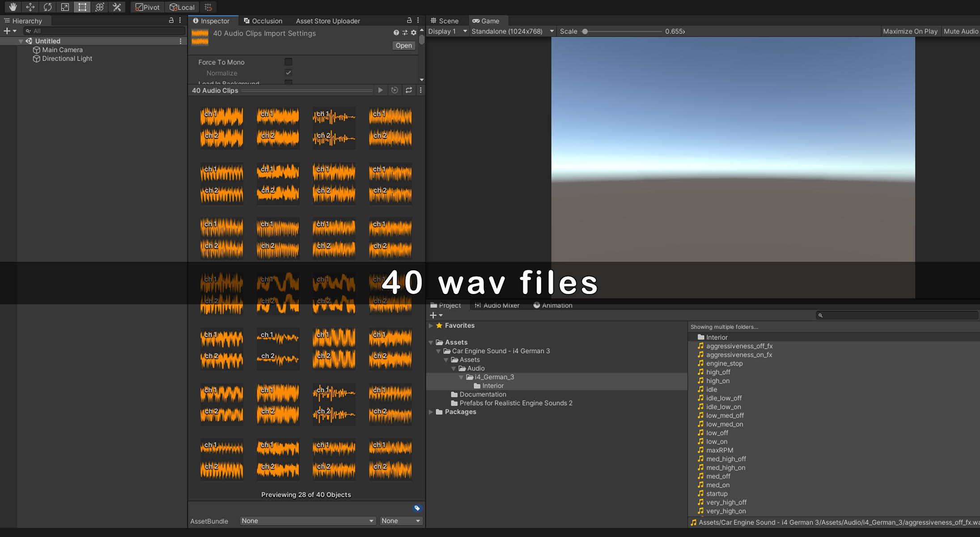Select the Move tool
The height and width of the screenshot is (537, 980).
pyautogui.click(x=30, y=7)
